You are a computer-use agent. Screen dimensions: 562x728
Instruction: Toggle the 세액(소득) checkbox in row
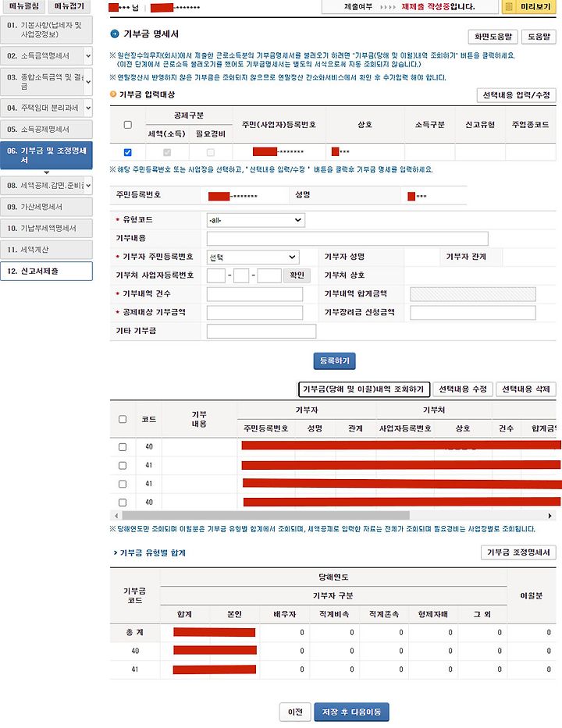(x=167, y=152)
